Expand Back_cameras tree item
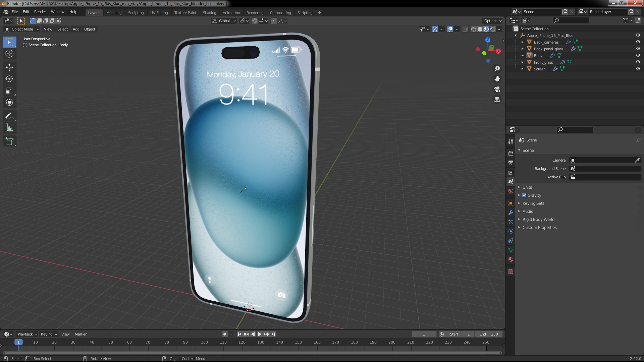 pos(522,42)
